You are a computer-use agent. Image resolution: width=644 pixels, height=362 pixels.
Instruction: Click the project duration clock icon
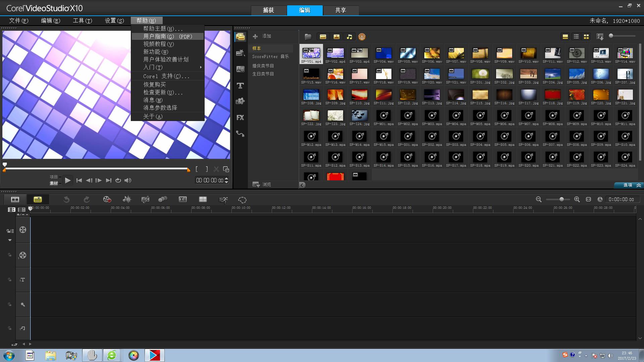point(600,199)
